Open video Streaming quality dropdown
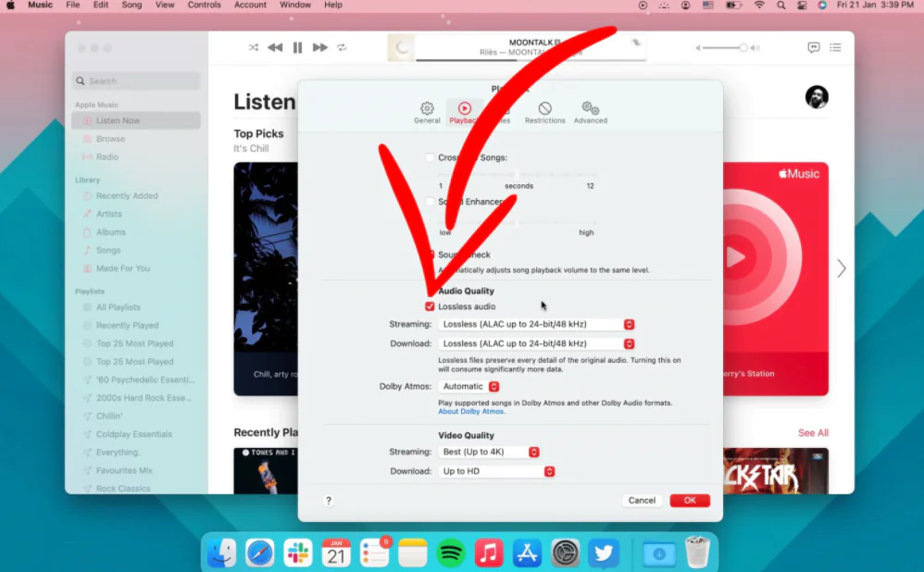The height and width of the screenshot is (572, 924). point(489,452)
